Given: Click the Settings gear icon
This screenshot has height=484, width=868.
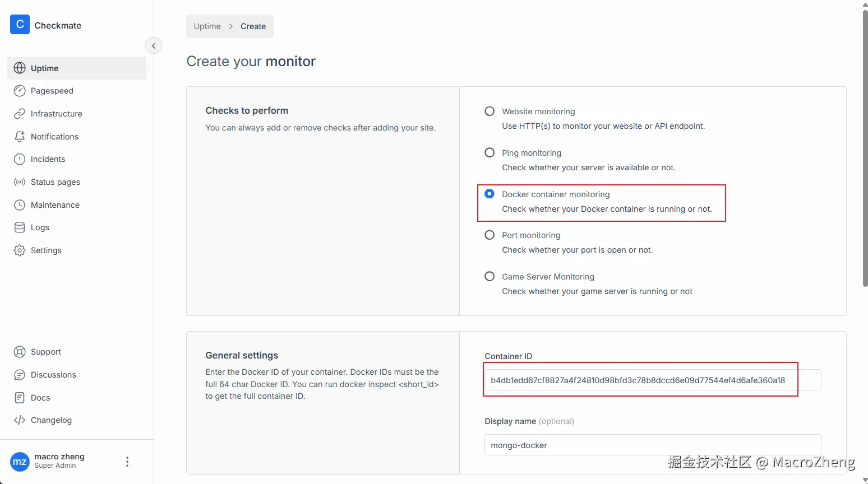Looking at the screenshot, I should 20,250.
